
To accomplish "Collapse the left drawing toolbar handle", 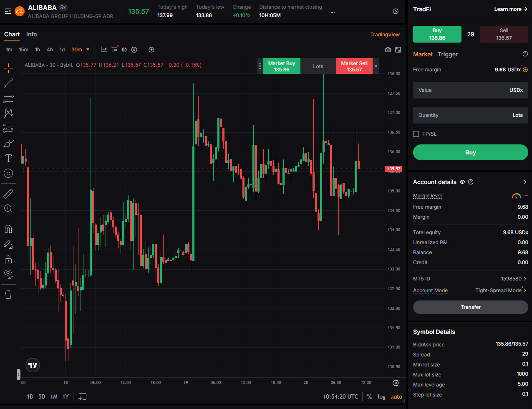I will [x=18, y=374].
